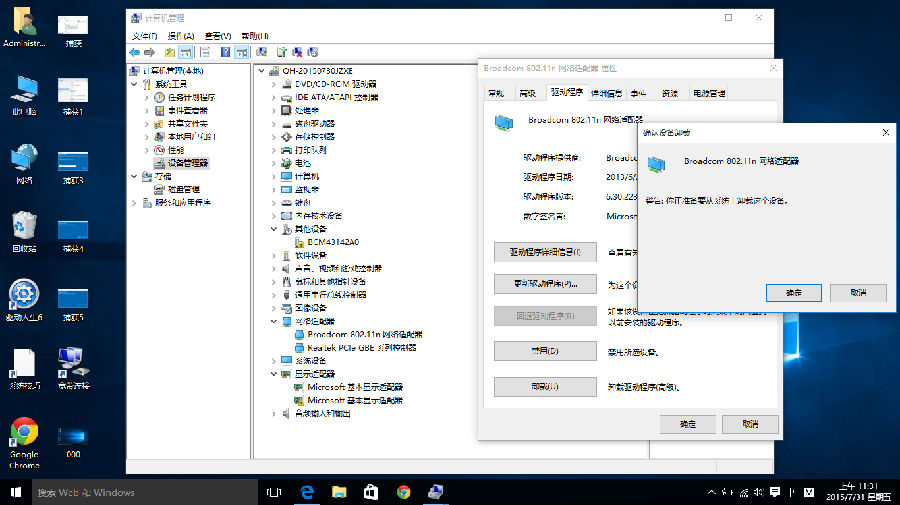Click OK (确定) at properties dialog bottom
Image resolution: width=900 pixels, height=505 pixels.
point(688,424)
